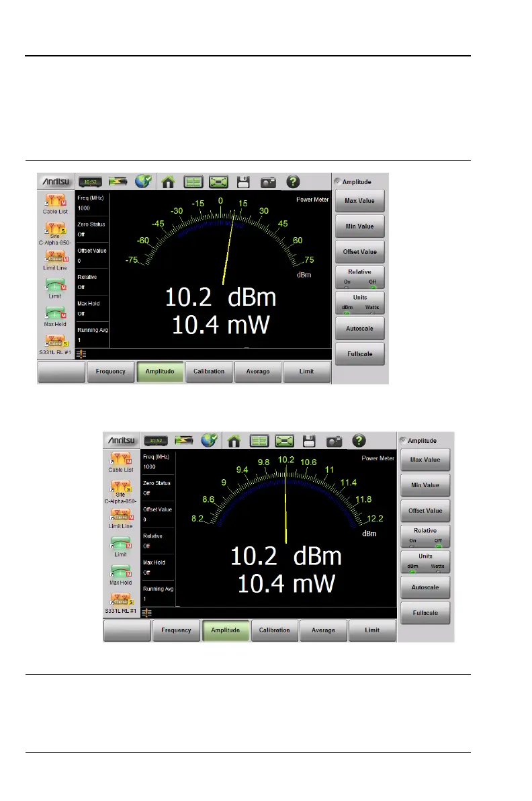This screenshot has height=801, width=532.
Task: Switch to the Frequency tab on the -75 to 75 dial screen
Action: [x=110, y=372]
